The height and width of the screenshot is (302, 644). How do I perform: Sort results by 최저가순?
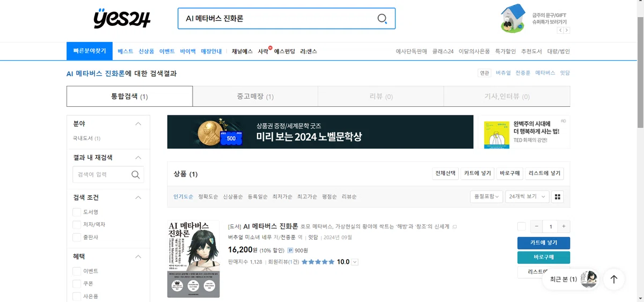coord(282,197)
